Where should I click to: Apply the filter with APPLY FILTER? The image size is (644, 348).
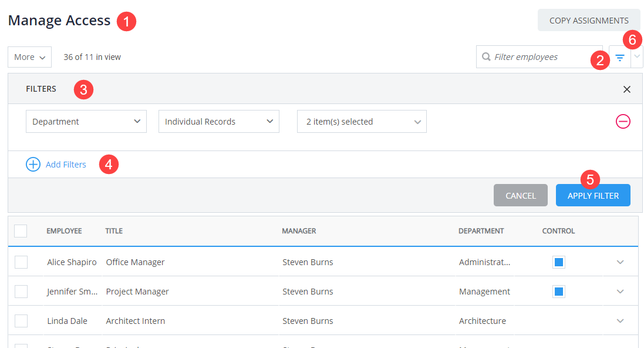[x=593, y=195]
